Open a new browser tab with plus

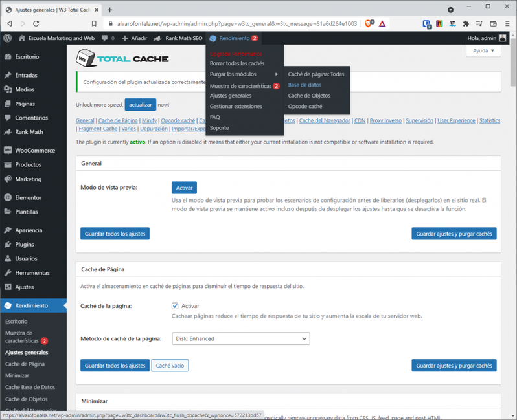[109, 10]
